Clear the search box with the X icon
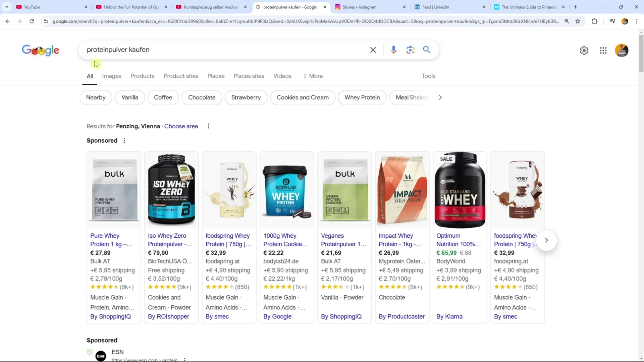This screenshot has height=362, width=644. [x=373, y=50]
